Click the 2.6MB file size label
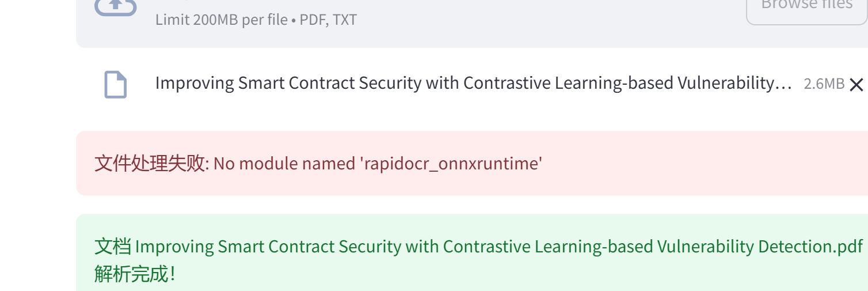This screenshot has width=868, height=291. (824, 84)
